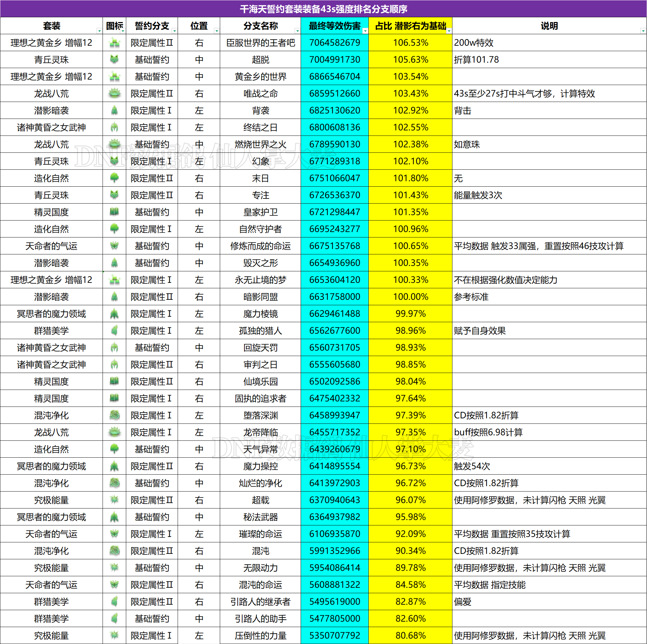Screen dimensions: 647x644
Task: Click the 龙战八荒 icon in the 唯战之命 row
Action: click(114, 93)
